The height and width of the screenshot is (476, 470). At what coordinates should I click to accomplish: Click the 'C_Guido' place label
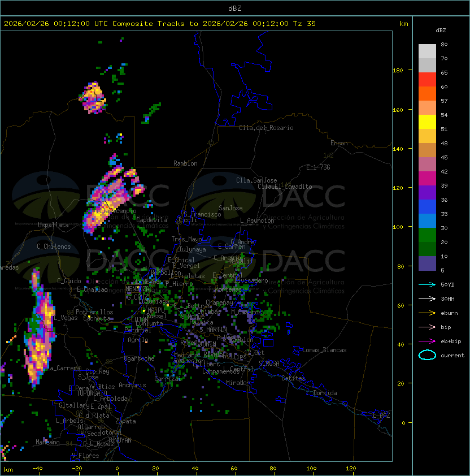click(69, 281)
